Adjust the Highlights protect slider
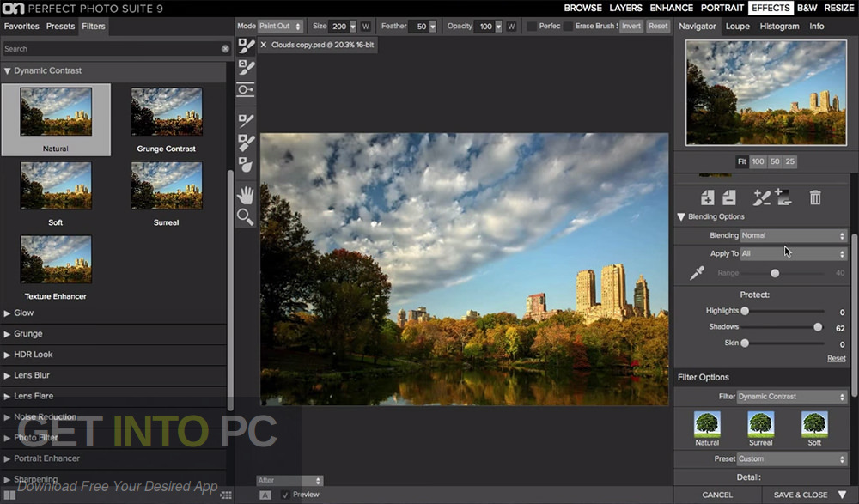Image resolution: width=859 pixels, height=504 pixels. coord(745,311)
